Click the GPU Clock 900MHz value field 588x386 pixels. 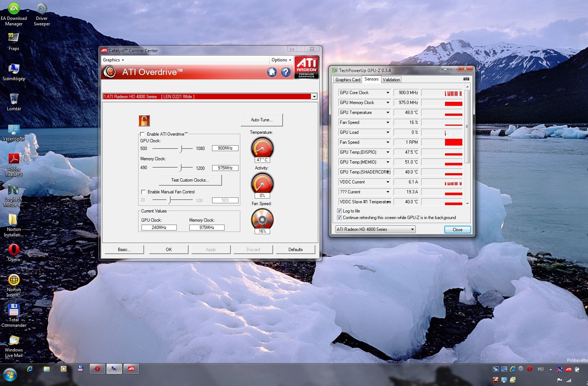(225, 148)
